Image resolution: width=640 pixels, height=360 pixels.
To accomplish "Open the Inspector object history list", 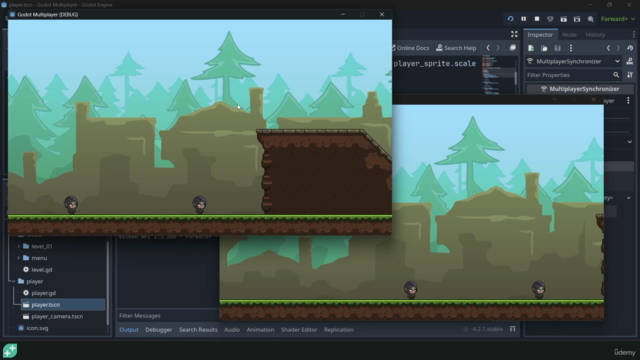I will point(630,48).
